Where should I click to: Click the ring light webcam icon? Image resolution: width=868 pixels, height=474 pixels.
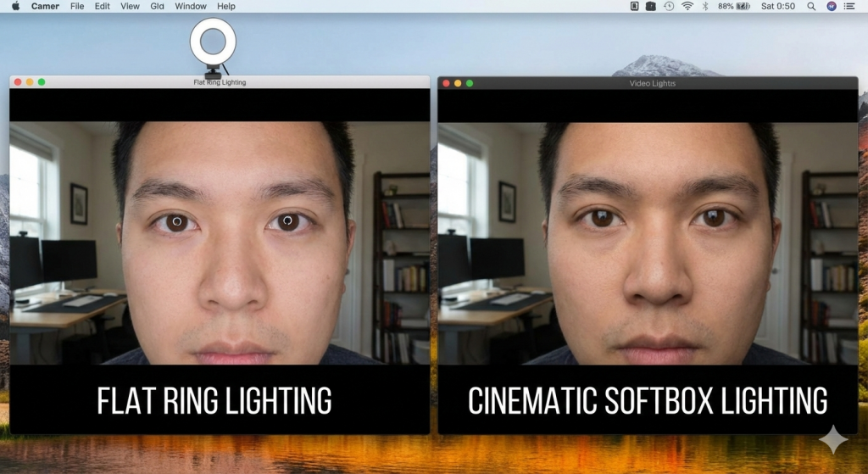tap(213, 48)
